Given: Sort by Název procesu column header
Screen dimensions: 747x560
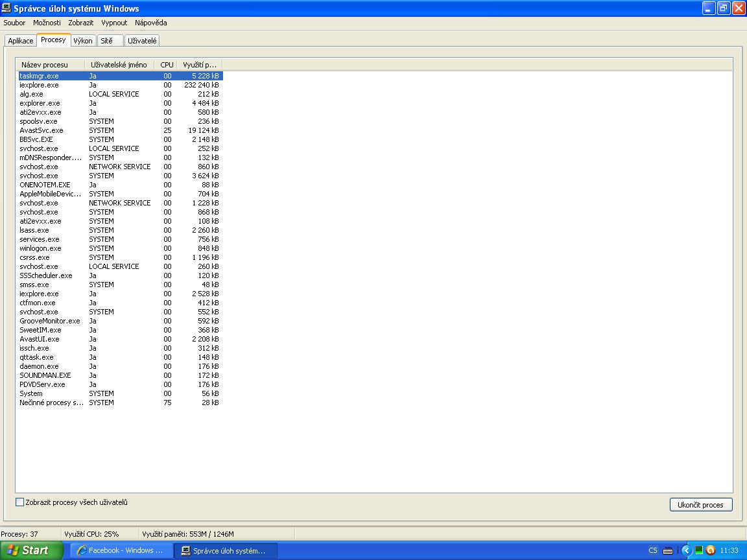Looking at the screenshot, I should point(51,65).
